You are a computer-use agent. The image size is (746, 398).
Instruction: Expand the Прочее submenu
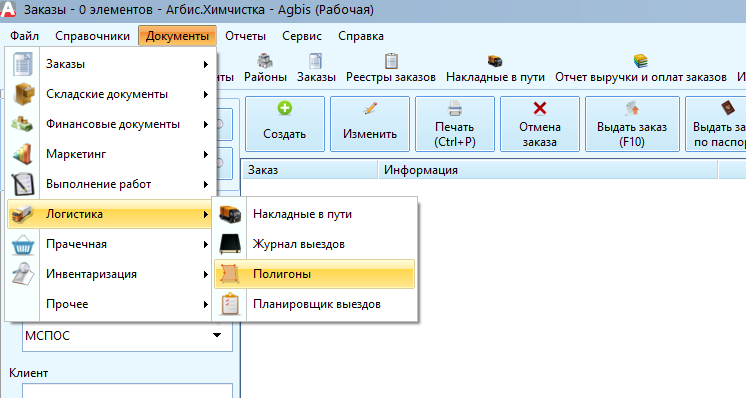coord(110,304)
